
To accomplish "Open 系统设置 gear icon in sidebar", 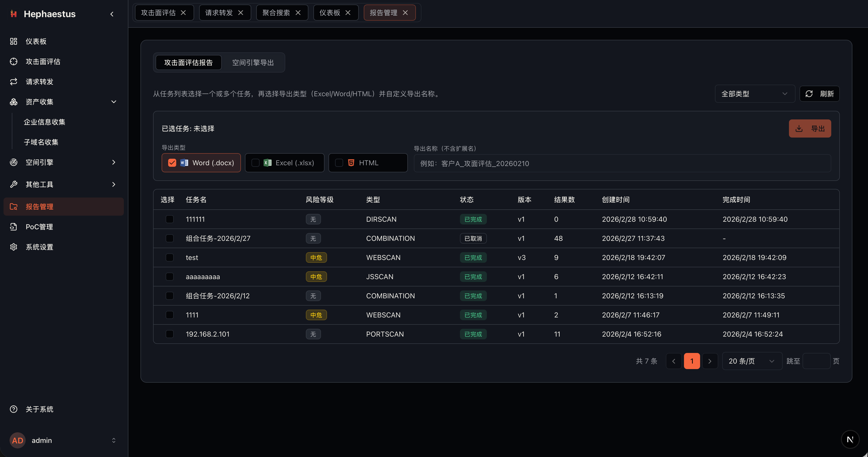I will click(x=14, y=247).
